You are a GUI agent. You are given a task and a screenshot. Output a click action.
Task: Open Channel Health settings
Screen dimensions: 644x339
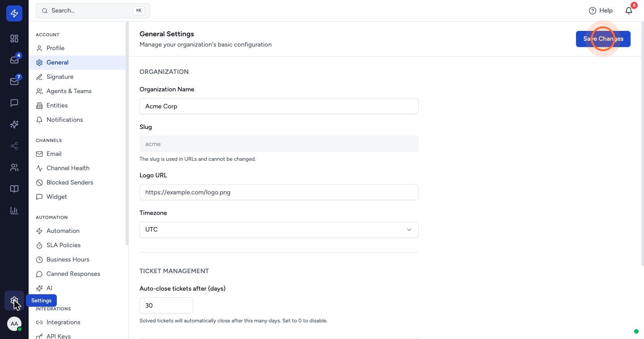[x=77, y=168]
